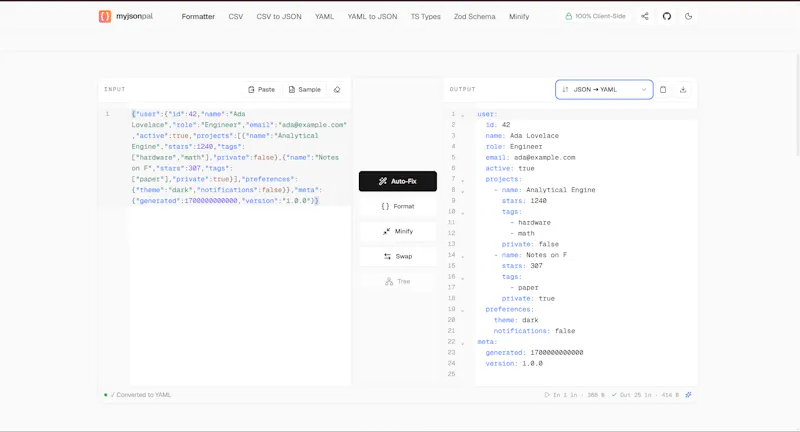The width and height of the screenshot is (800, 432).
Task: Click the 'active: true' output line
Action: pyautogui.click(x=510, y=168)
